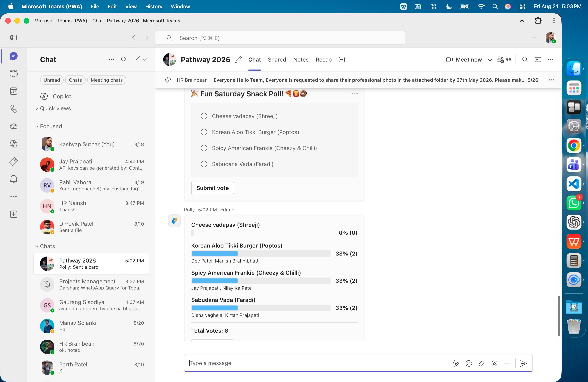Open the Calendar icon in left rail
Viewport: 588px width, 382px height.
14,91
